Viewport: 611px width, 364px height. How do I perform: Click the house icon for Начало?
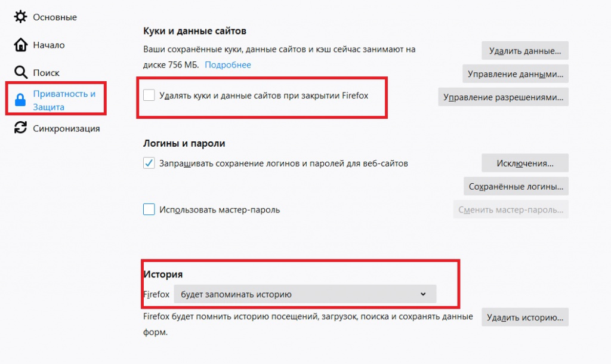[21, 45]
